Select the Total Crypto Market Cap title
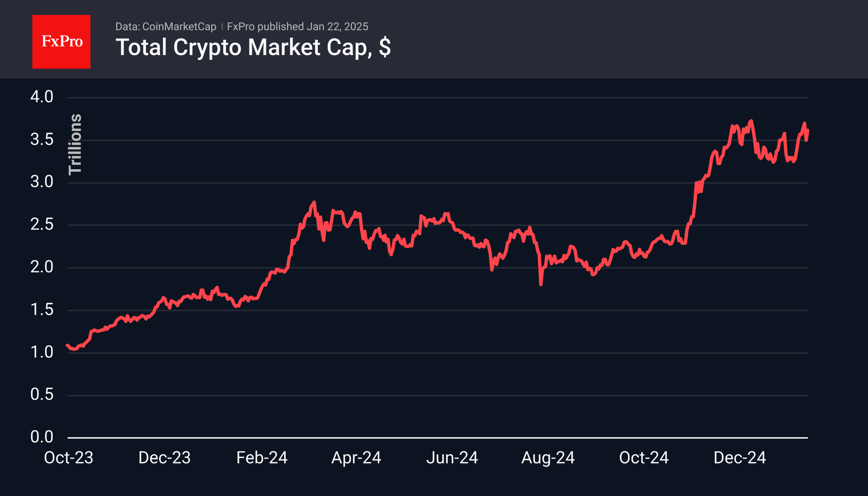868x496 pixels. click(x=253, y=47)
